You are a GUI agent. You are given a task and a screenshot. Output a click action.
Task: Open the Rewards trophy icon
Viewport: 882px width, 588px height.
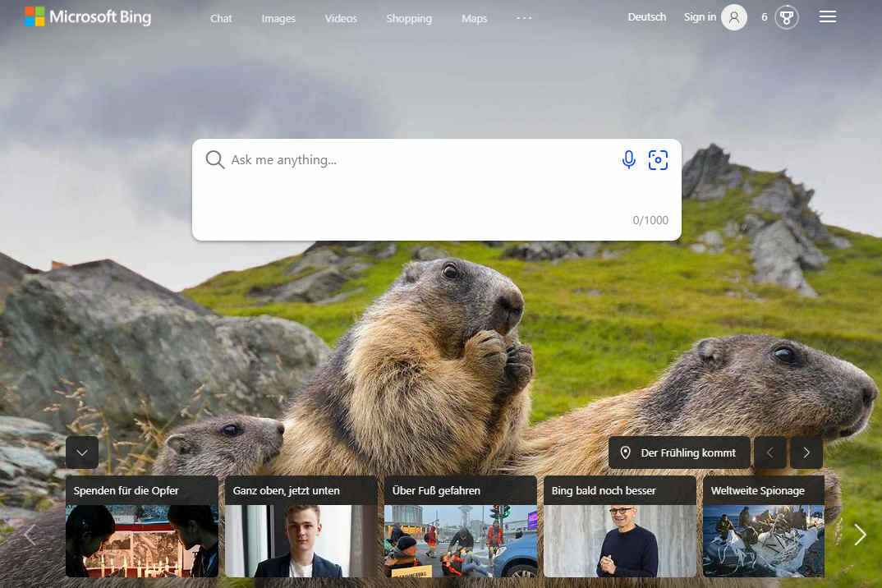pos(786,17)
